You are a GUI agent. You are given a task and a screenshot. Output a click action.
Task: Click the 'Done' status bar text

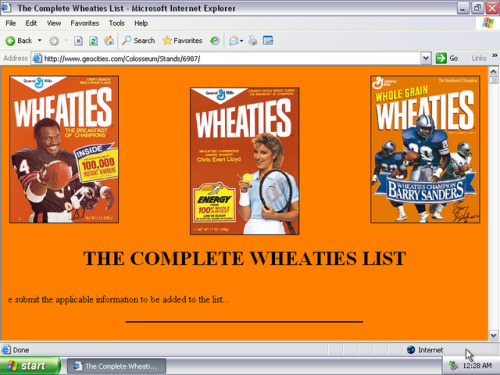(x=21, y=350)
